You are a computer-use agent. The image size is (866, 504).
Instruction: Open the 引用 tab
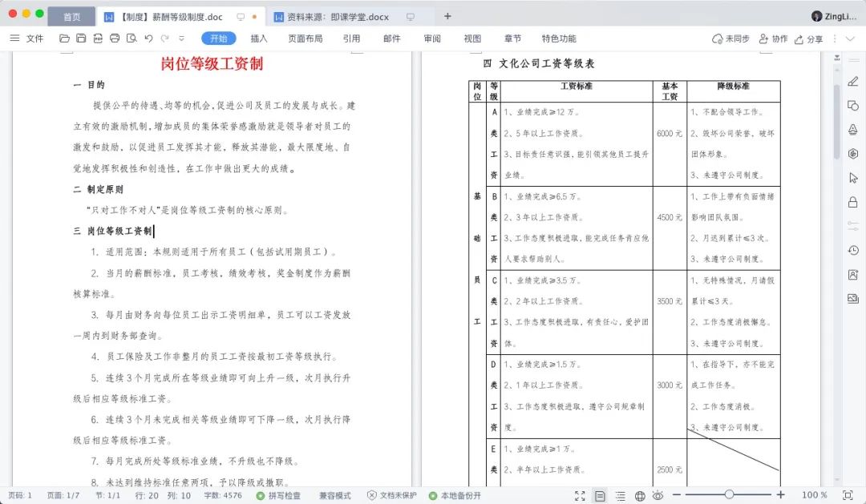click(x=351, y=38)
